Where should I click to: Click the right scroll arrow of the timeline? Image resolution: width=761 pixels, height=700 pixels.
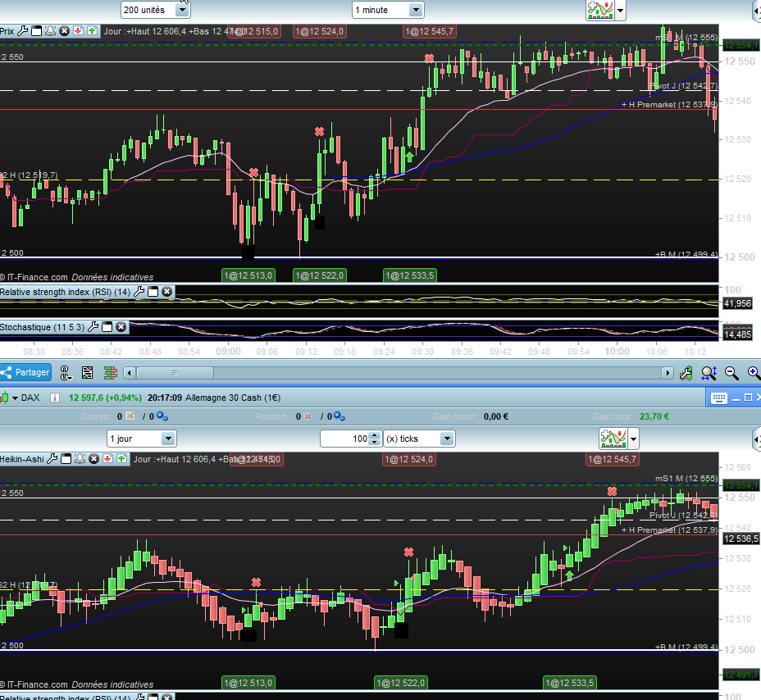coord(668,373)
